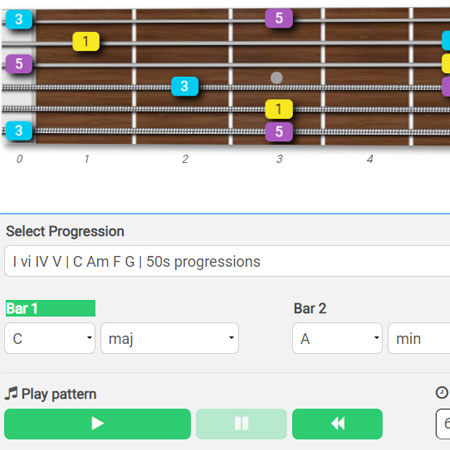Click open-string blue 3 on bottom string
This screenshot has width=450, height=450.
[x=19, y=130]
